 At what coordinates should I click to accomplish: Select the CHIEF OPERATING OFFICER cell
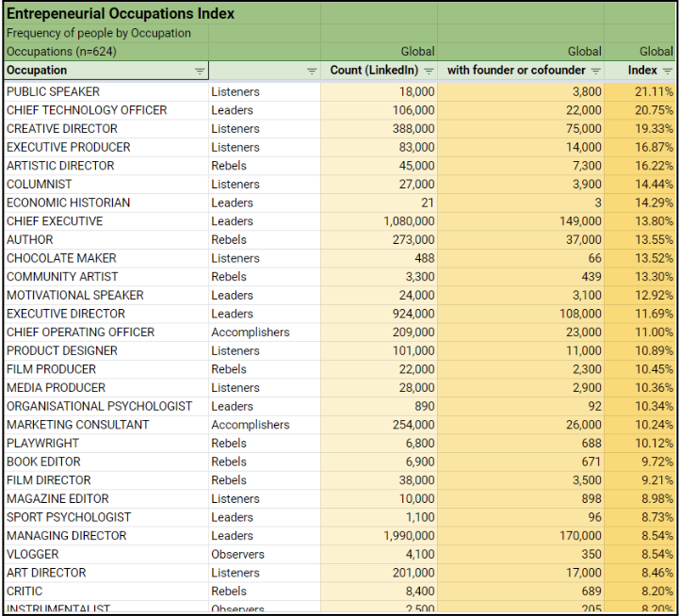pyautogui.click(x=106, y=332)
